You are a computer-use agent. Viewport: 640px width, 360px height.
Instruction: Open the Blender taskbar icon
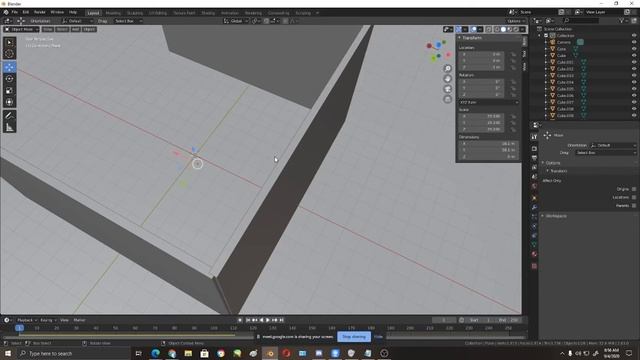270,353
